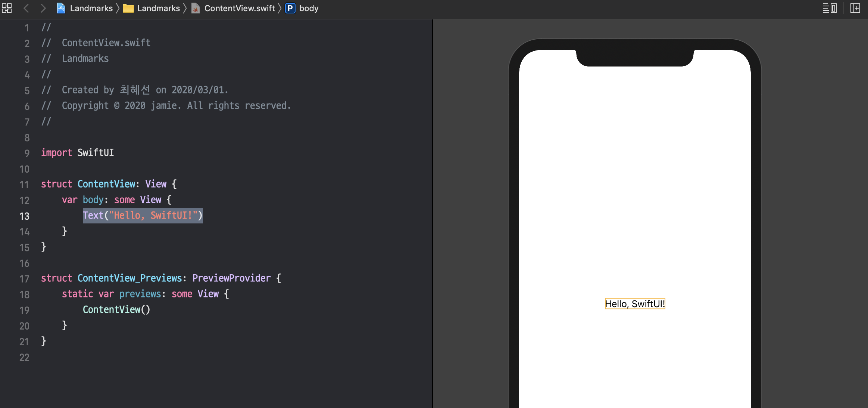Open the related items grid menu
868x408 pixels.
[7, 8]
